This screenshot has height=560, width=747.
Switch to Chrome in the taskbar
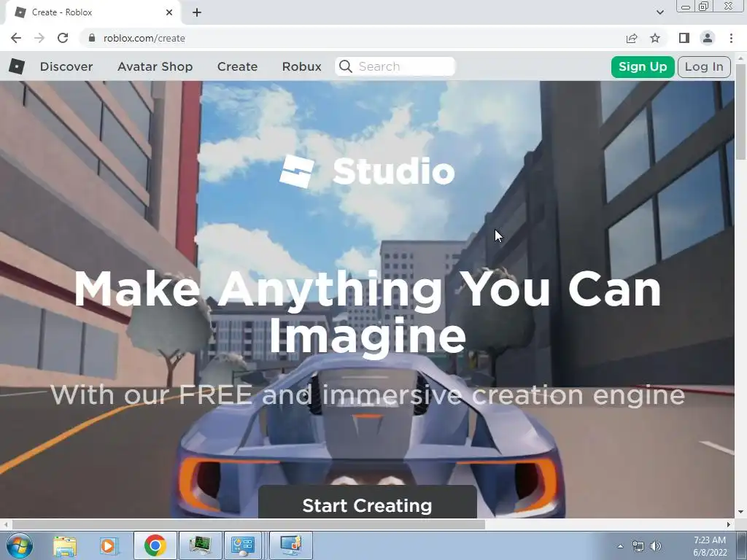tap(155, 545)
